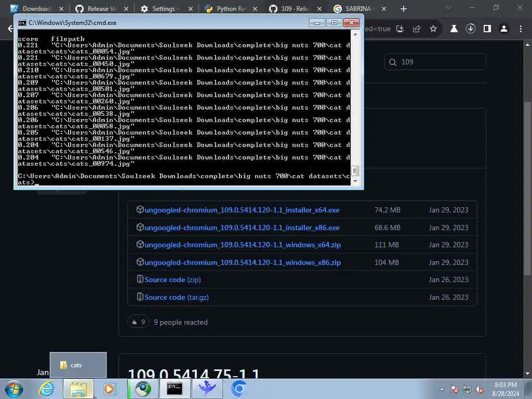Select the cats folder taskbar preview
This screenshot has height=399, width=532.
coord(78,365)
